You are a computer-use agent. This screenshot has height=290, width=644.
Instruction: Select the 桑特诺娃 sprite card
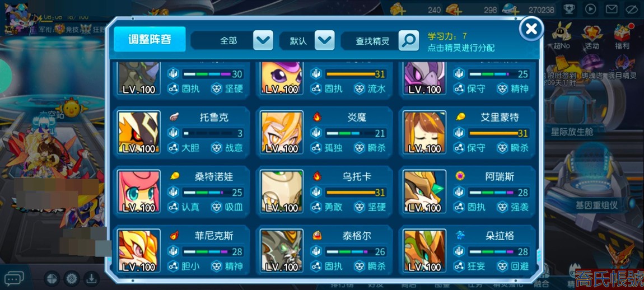(183, 191)
